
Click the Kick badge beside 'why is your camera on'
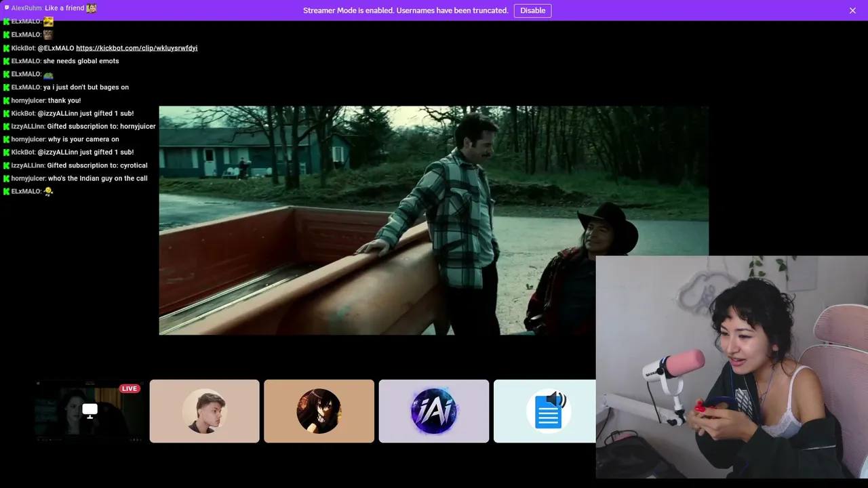click(6, 140)
